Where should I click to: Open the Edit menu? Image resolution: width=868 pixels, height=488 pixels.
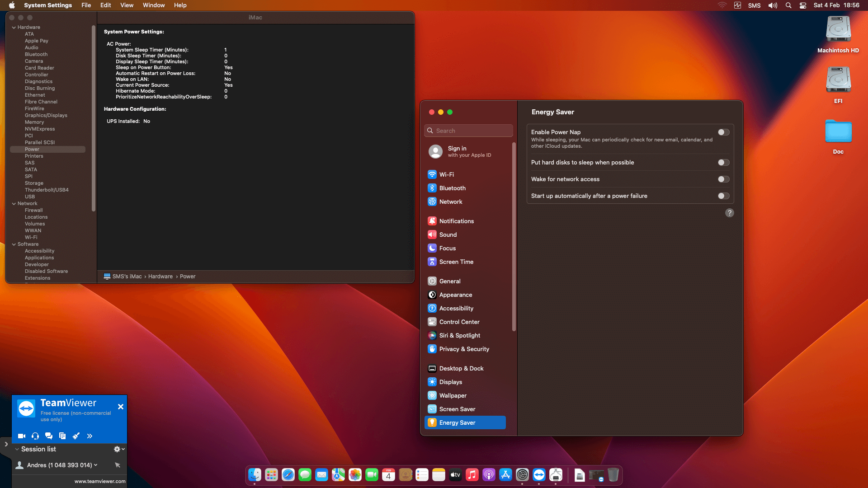[x=105, y=5]
